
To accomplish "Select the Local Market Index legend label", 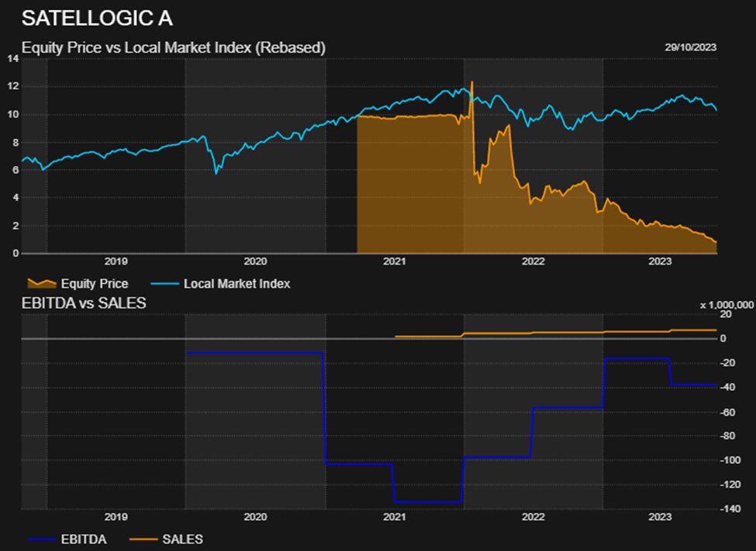I will pos(236,284).
